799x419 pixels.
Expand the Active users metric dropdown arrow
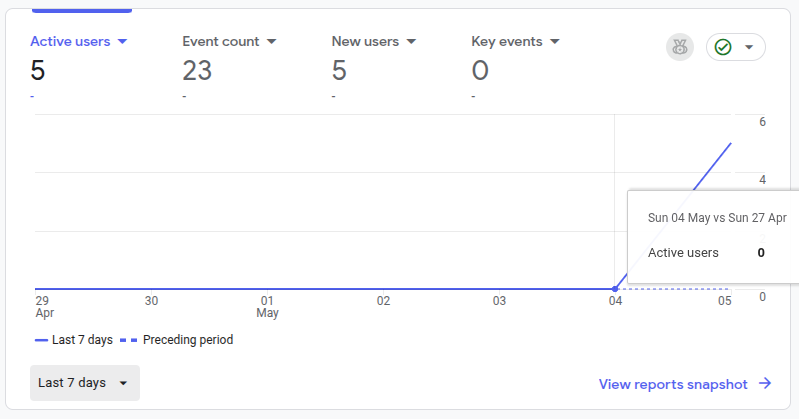coord(122,41)
